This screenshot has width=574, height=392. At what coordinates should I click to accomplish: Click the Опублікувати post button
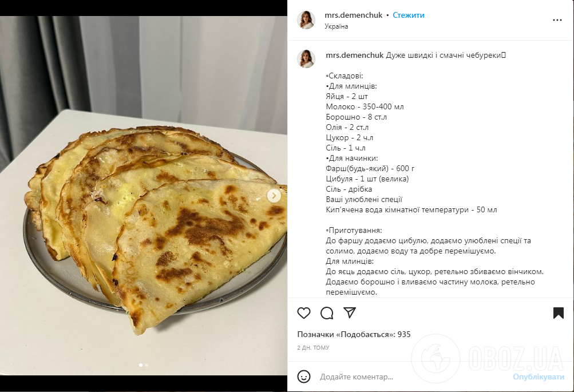tap(538, 377)
